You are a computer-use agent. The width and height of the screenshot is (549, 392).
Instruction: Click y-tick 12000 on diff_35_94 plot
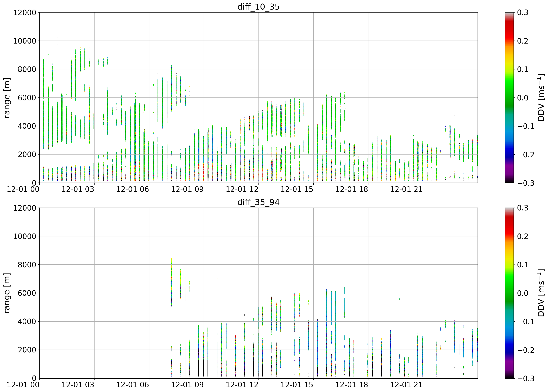25,208
